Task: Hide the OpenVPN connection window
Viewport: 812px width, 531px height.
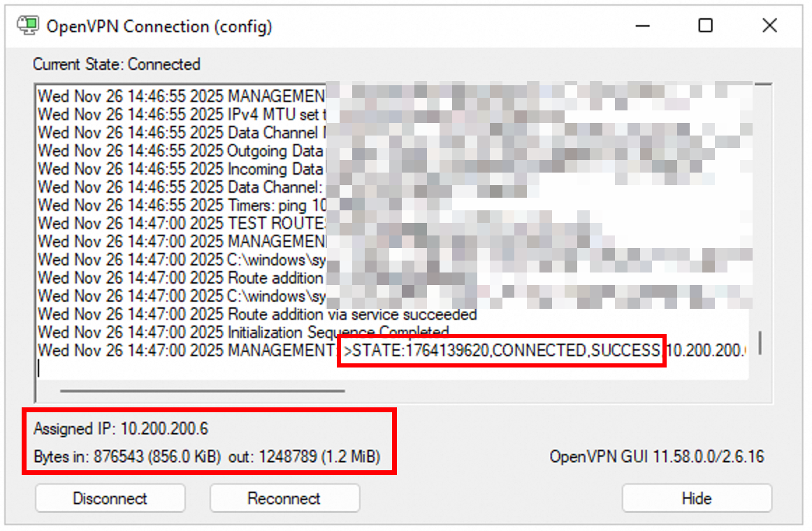Action: (697, 499)
